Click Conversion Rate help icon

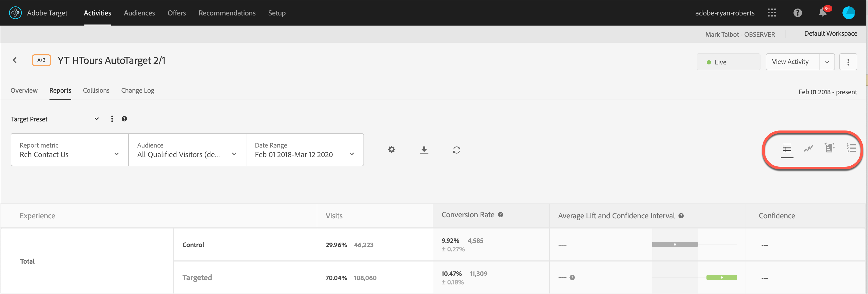[x=500, y=215]
